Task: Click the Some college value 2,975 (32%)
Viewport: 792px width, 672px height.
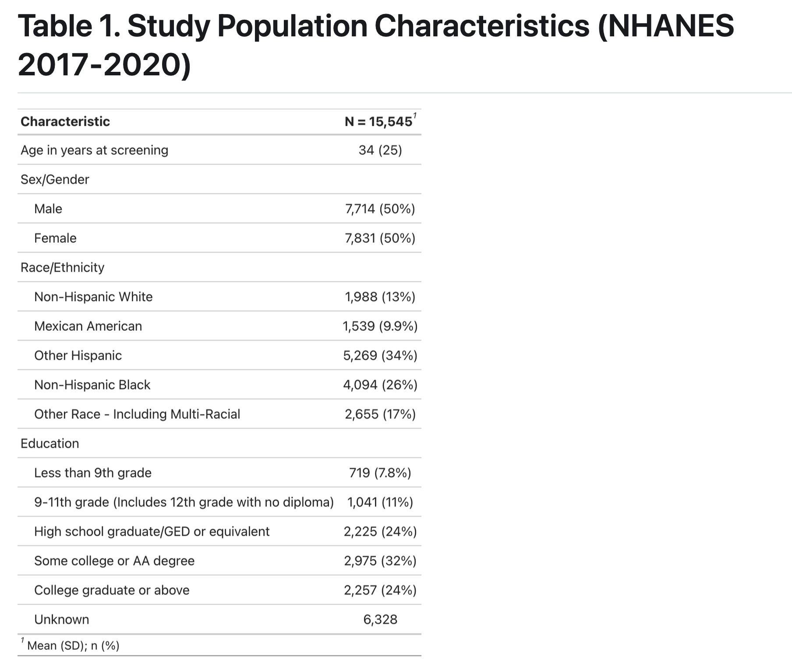Action: coord(380,561)
